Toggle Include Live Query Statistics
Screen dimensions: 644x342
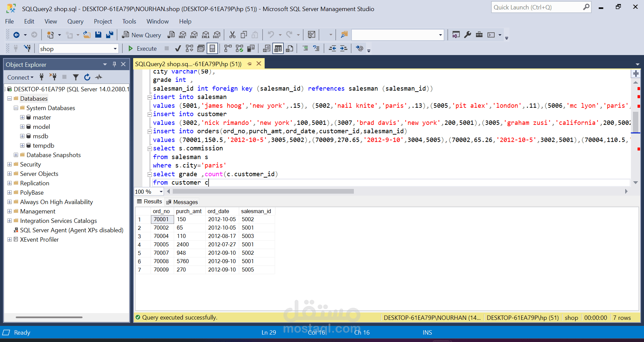pyautogui.click(x=239, y=49)
